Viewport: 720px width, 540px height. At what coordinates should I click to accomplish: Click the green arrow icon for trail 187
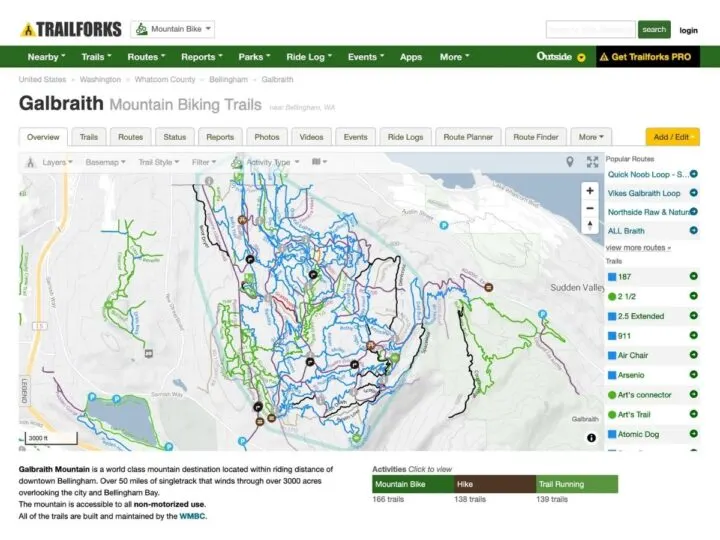694,276
